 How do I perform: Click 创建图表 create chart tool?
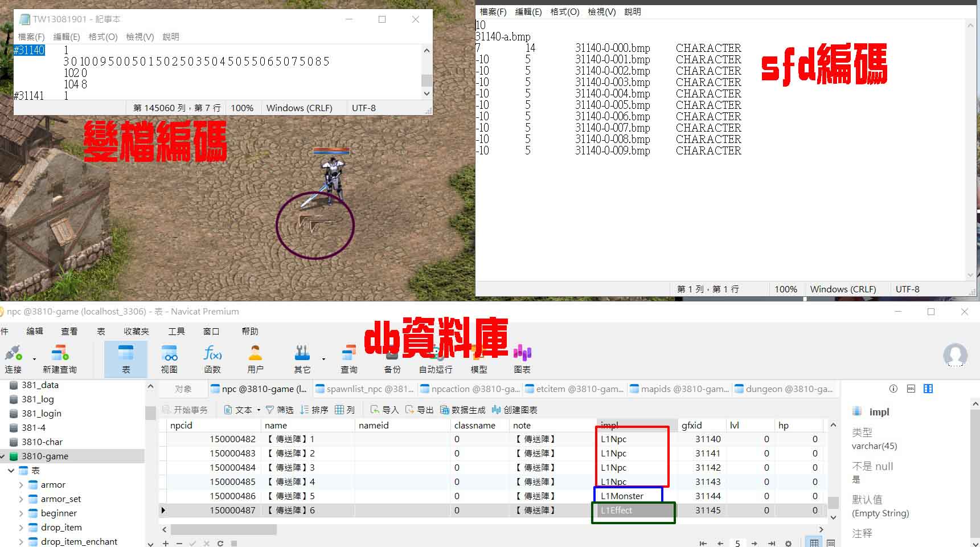(515, 410)
